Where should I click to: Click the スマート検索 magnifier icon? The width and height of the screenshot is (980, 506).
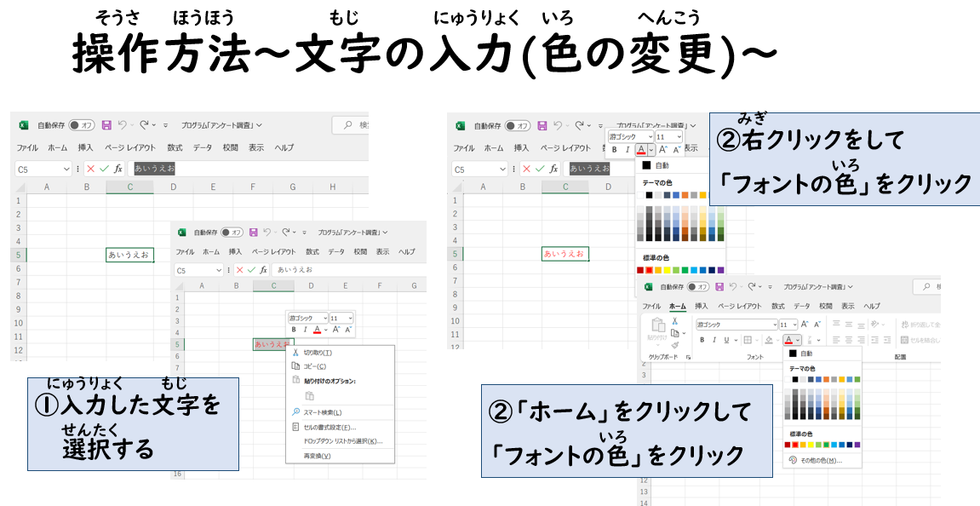(296, 412)
